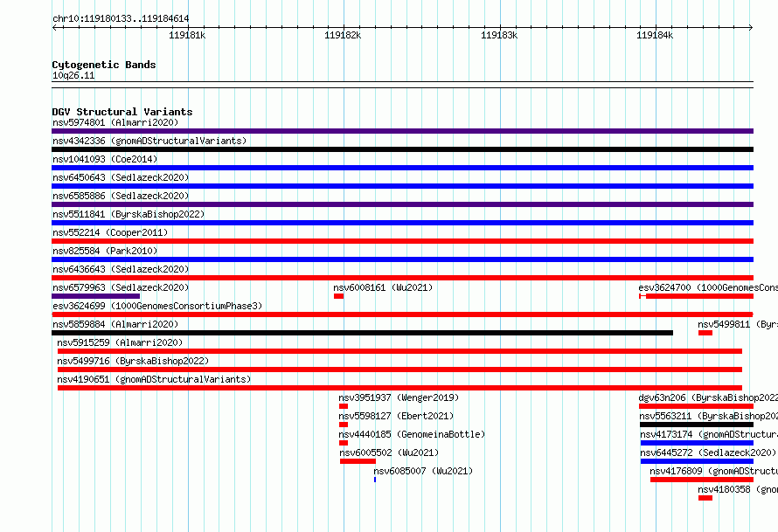Click the 119183k ruler position
The width and height of the screenshot is (778, 532).
499,35
